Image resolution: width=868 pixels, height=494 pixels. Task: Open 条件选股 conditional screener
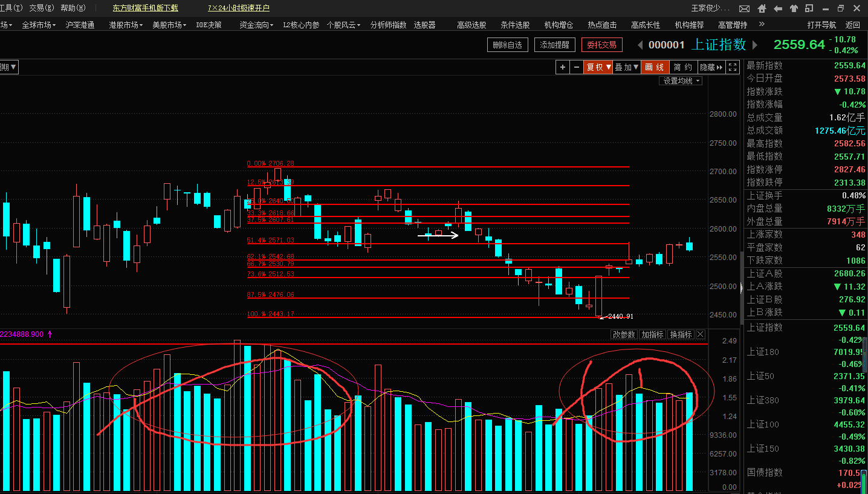(515, 25)
